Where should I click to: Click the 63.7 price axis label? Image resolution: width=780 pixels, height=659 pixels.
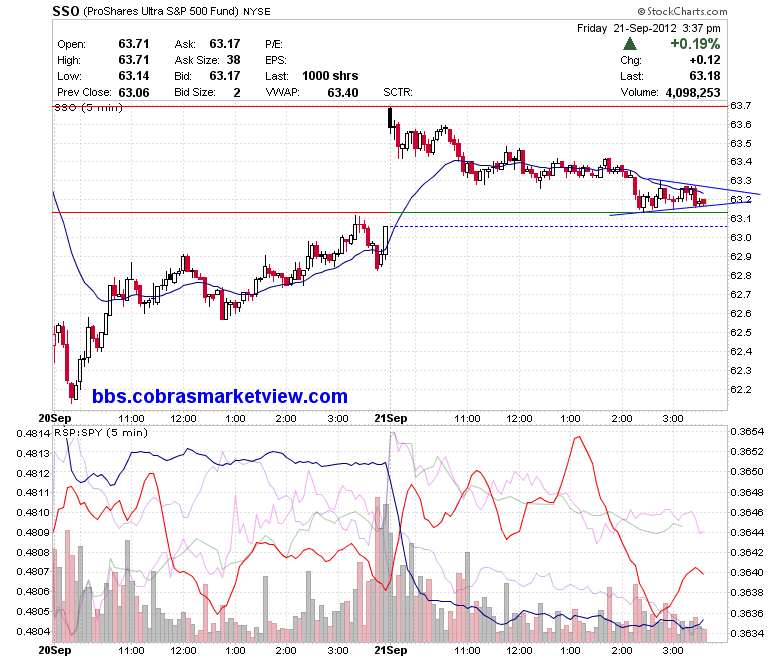coord(741,105)
